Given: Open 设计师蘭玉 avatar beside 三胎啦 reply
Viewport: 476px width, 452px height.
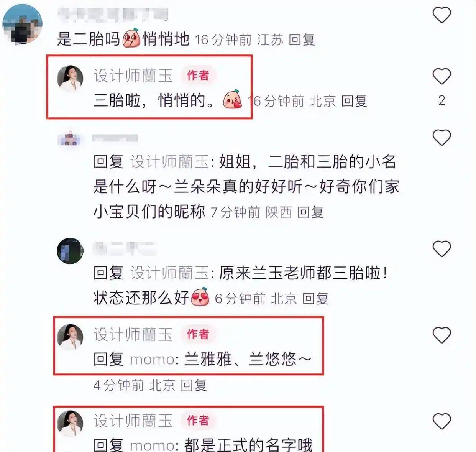Looking at the screenshot, I should pyautogui.click(x=70, y=78).
